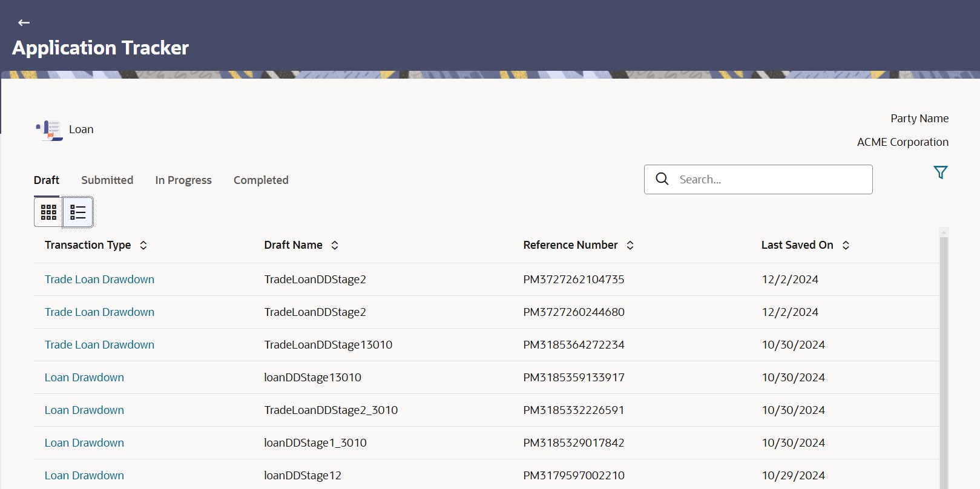Open the In Progress tab
The width and height of the screenshot is (980, 489).
coord(183,180)
